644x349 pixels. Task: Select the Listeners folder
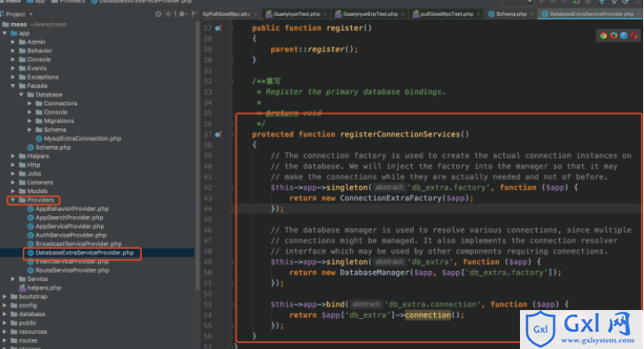tap(40, 182)
